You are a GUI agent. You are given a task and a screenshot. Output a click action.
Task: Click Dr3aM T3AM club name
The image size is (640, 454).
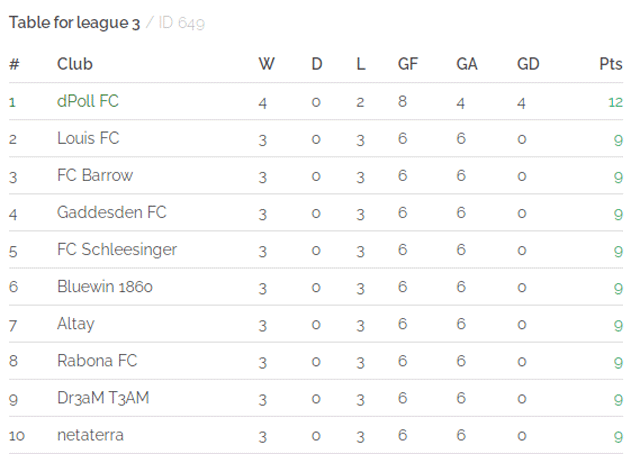coord(103,398)
